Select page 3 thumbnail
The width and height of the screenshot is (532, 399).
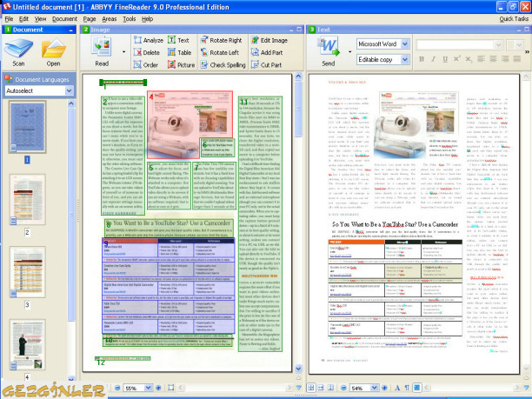(x=27, y=272)
